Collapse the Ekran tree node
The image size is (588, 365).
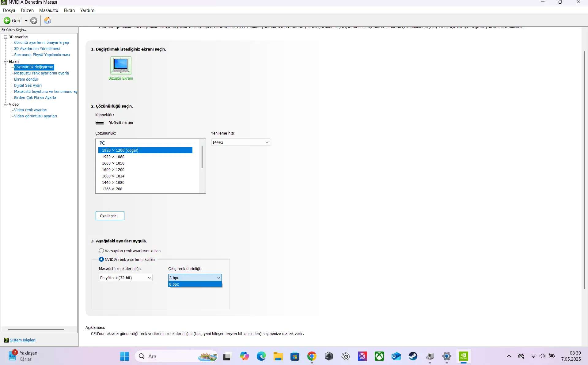pyautogui.click(x=5, y=61)
